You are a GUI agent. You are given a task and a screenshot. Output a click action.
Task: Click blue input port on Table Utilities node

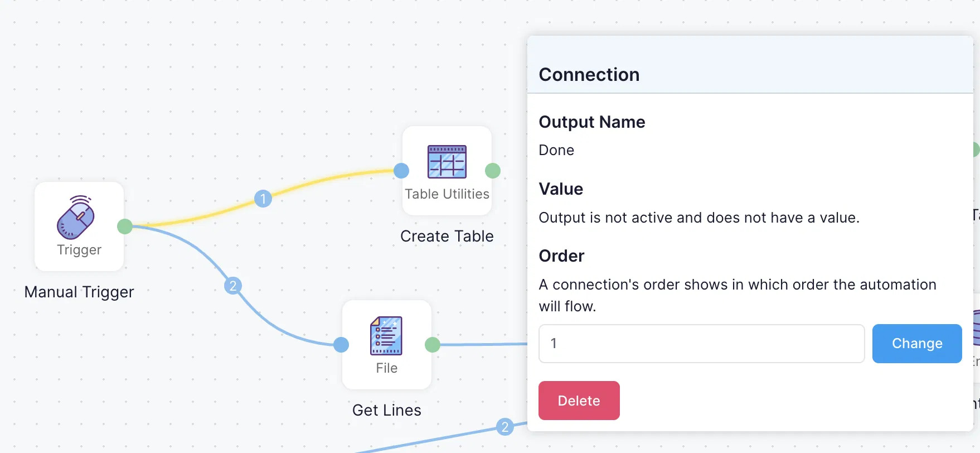(x=401, y=171)
